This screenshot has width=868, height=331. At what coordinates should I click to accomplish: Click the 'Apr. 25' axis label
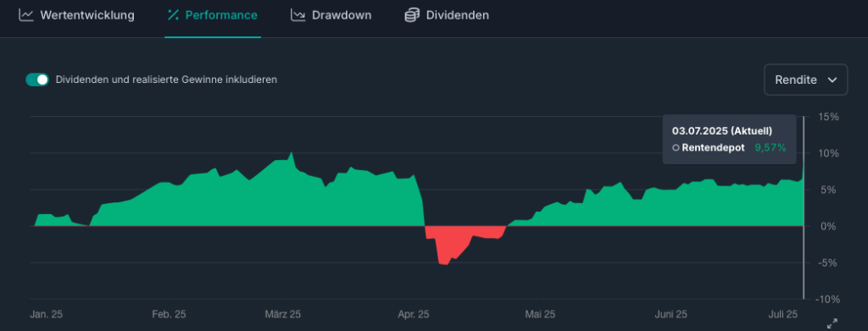pos(414,314)
